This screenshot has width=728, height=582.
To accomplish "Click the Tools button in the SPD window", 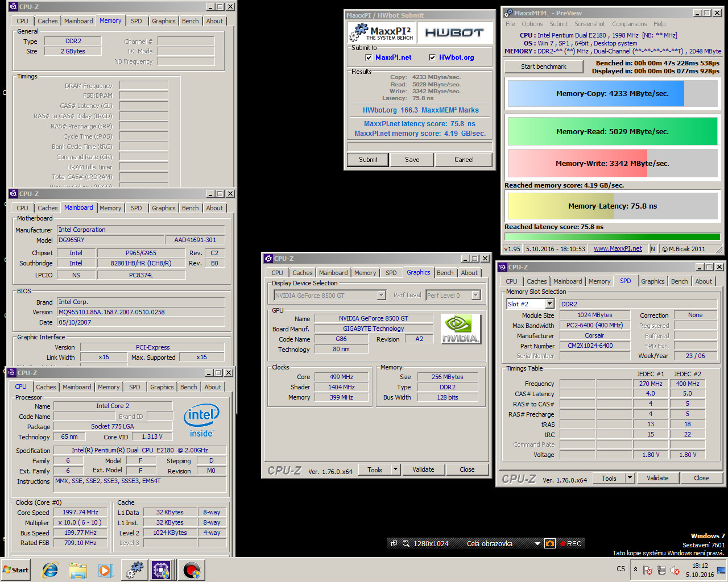I will (609, 478).
